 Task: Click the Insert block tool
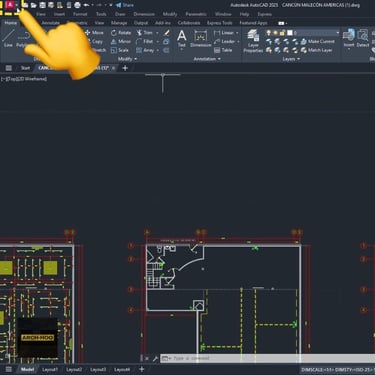coord(349,38)
